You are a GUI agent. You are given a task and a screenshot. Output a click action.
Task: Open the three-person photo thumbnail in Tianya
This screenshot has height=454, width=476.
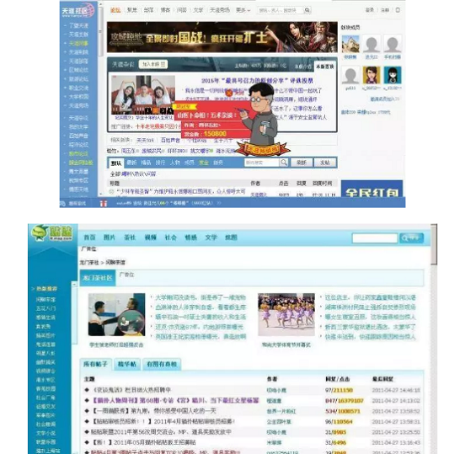(x=143, y=94)
